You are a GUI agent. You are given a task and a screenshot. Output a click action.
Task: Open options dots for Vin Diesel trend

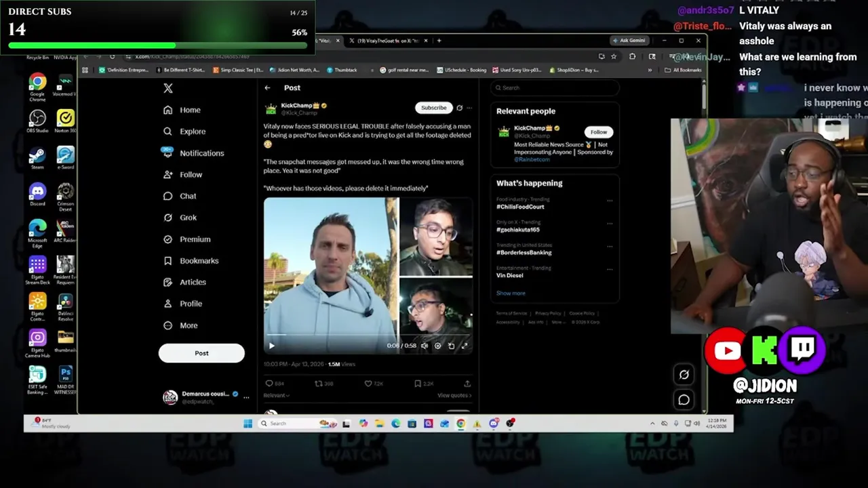point(610,270)
